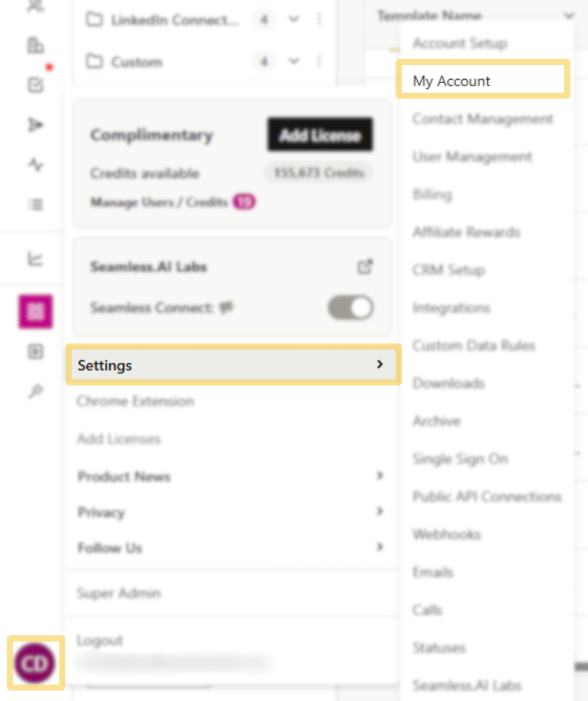
Task: Expand the Custom folder chevron
Action: (294, 62)
